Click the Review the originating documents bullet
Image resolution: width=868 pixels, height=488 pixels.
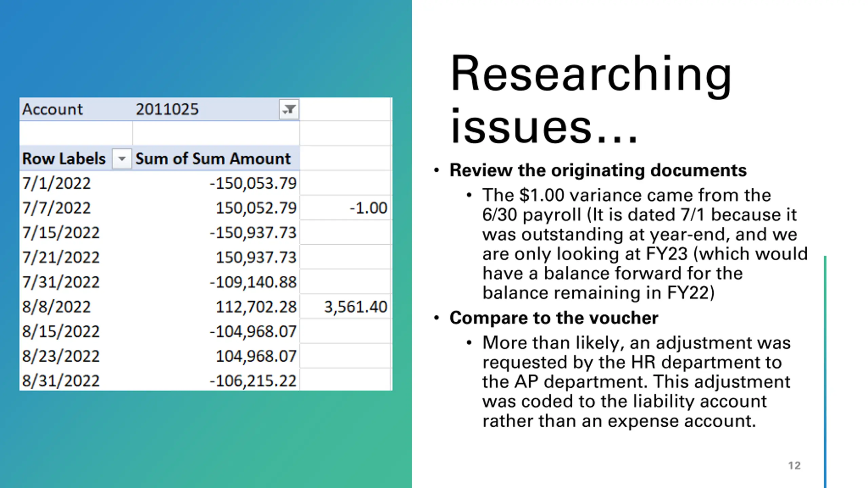pos(598,170)
